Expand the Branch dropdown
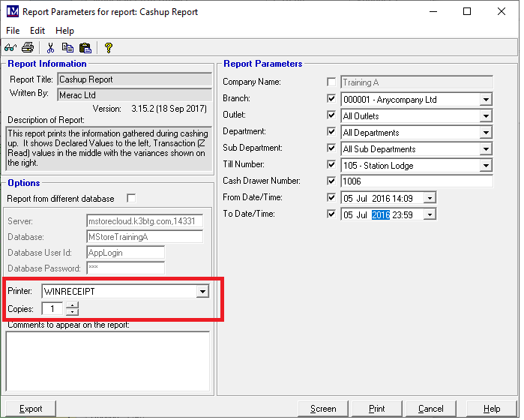Screen dimensions: 524x420 point(486,100)
